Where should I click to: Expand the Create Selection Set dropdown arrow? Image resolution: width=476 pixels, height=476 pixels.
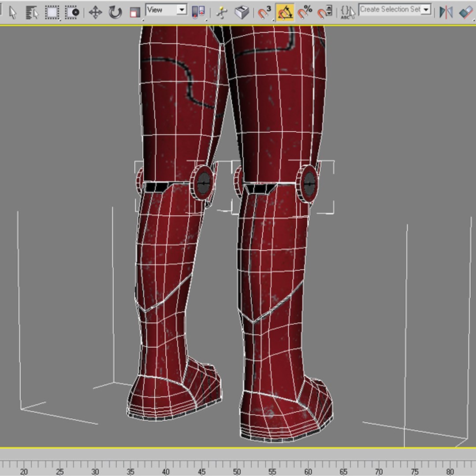point(427,10)
